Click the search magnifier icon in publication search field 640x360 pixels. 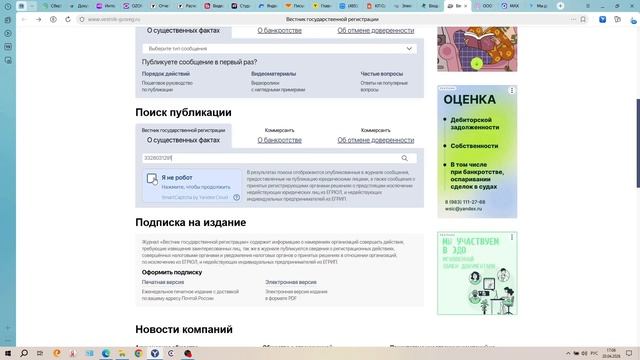(x=404, y=158)
